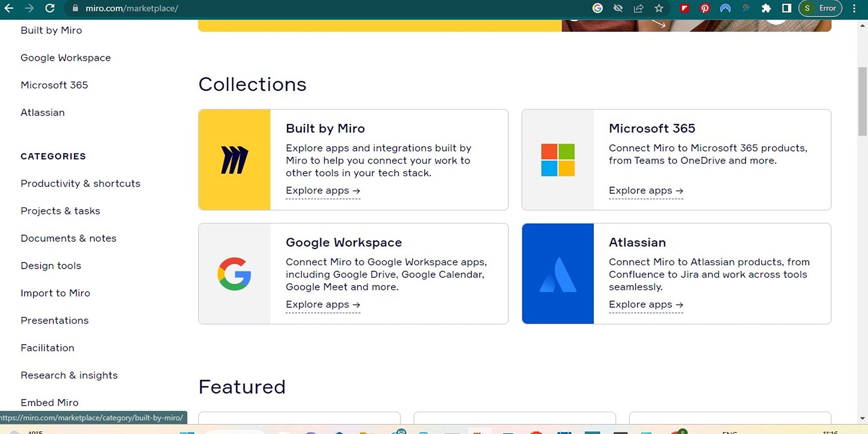Open Built by Miro sidebar link
Screen dimensions: 868x434
(x=51, y=30)
